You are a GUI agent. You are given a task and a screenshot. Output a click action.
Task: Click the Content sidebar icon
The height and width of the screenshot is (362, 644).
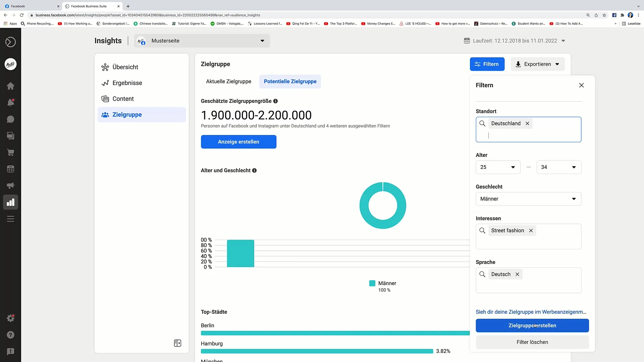coord(105,99)
